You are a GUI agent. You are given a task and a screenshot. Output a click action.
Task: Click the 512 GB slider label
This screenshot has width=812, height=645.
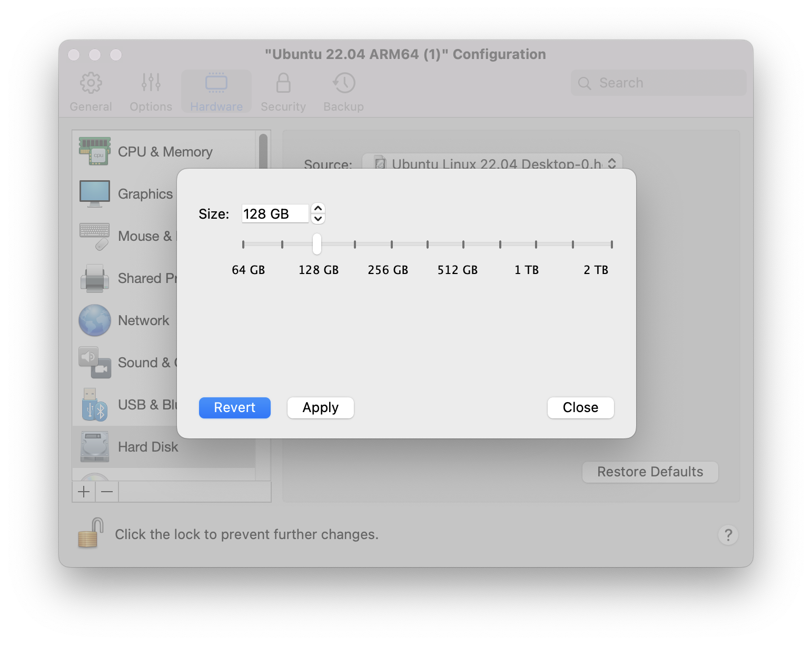pos(457,270)
